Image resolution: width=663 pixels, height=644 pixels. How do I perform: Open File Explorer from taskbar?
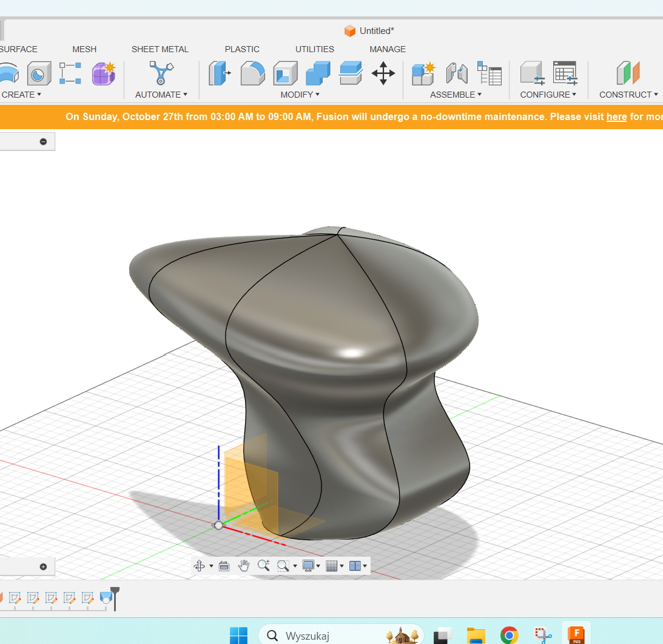click(476, 635)
